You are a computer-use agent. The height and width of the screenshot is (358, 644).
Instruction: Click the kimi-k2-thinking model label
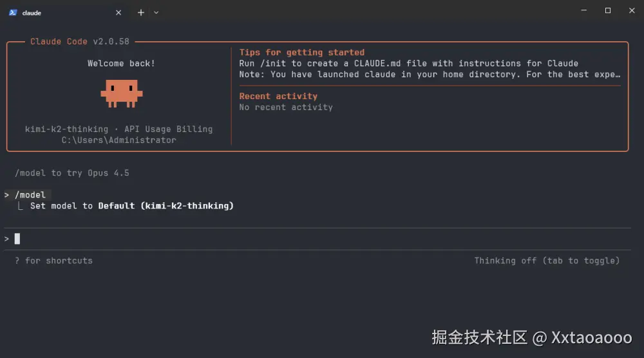67,129
